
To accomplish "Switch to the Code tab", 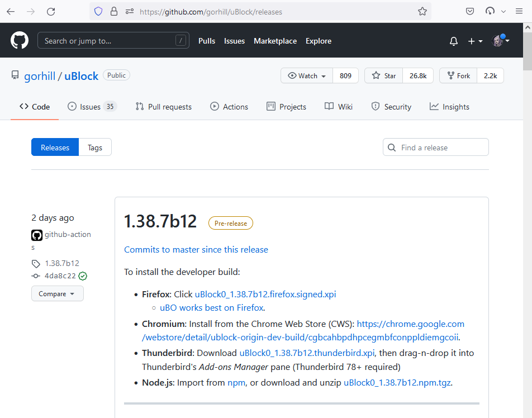I will click(x=35, y=107).
